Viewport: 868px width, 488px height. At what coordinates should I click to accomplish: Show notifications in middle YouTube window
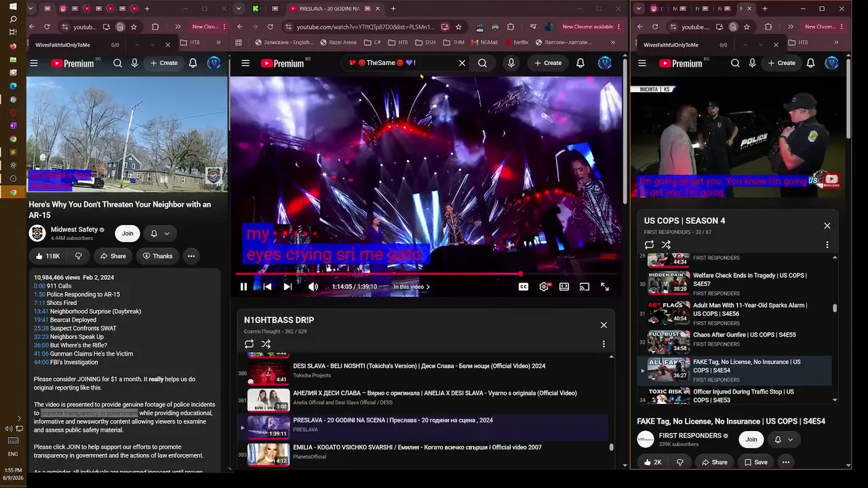pos(580,63)
